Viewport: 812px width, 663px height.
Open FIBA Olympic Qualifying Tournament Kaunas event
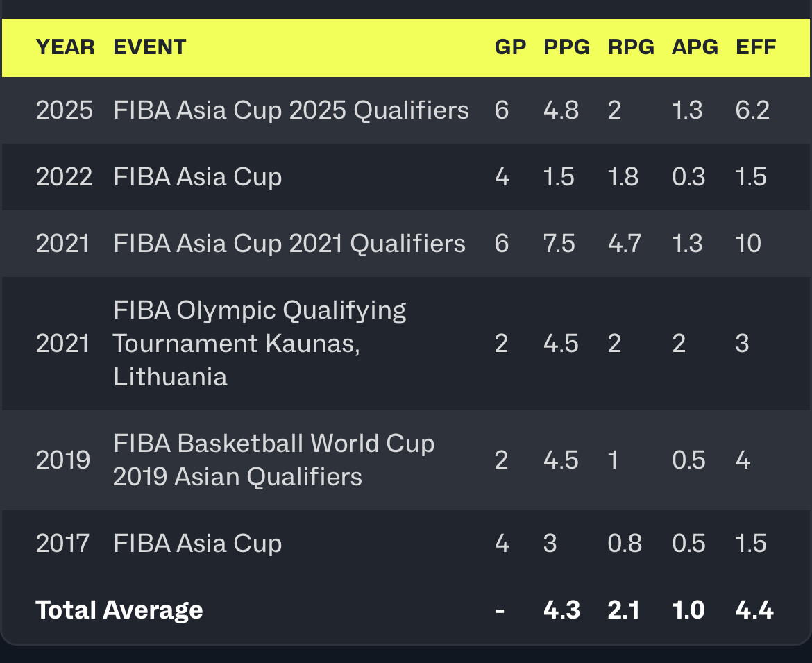click(x=260, y=344)
